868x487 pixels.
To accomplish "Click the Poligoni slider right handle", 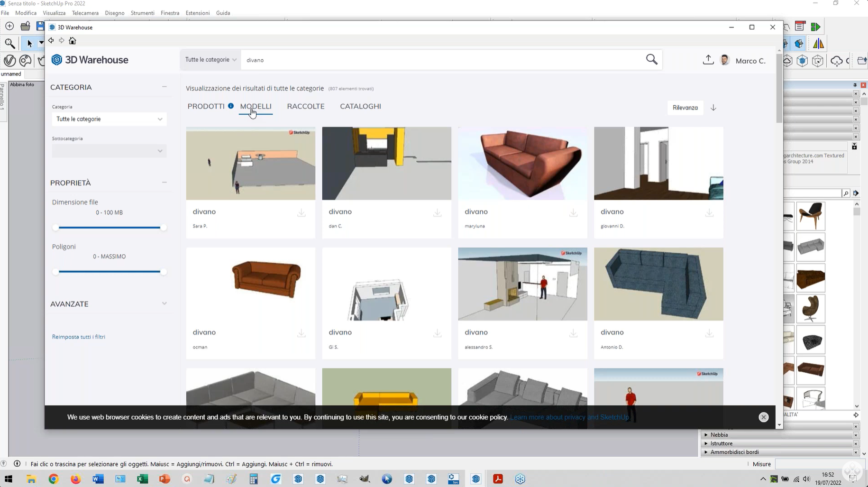I will pos(164,272).
